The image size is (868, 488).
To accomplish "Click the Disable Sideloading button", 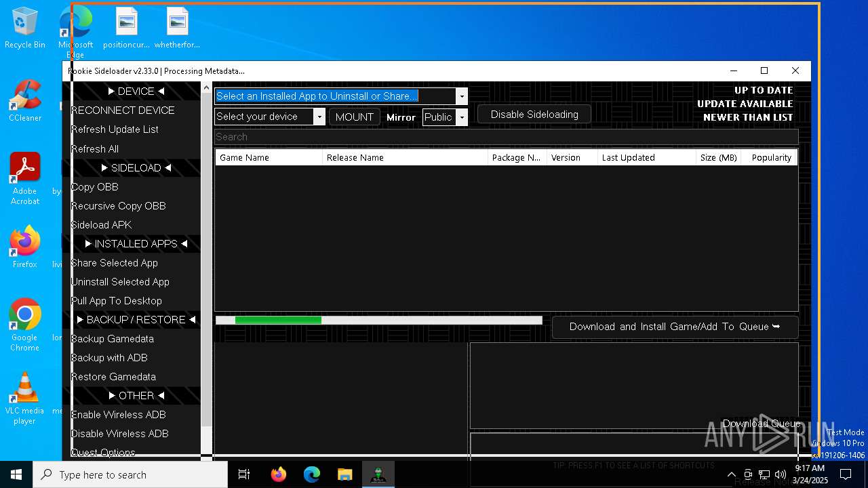I will point(534,115).
